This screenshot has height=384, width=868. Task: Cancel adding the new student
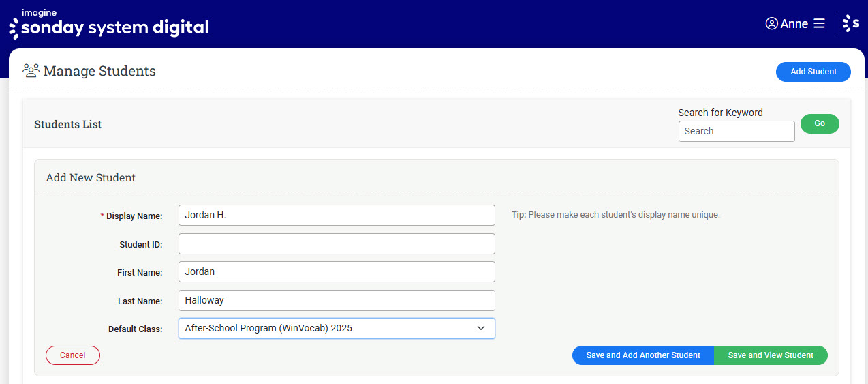click(73, 355)
